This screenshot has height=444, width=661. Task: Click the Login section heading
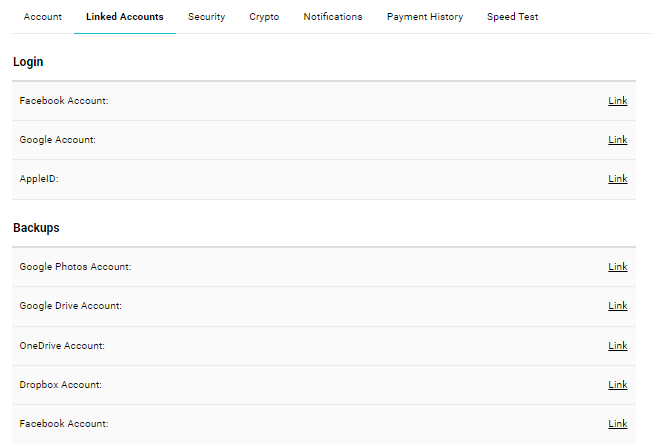pyautogui.click(x=28, y=62)
